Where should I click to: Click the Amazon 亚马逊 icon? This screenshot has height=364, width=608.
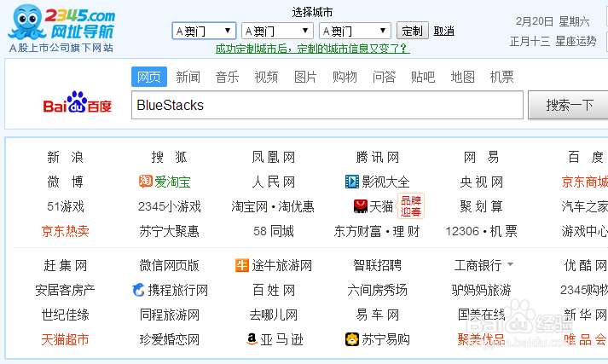click(x=252, y=339)
